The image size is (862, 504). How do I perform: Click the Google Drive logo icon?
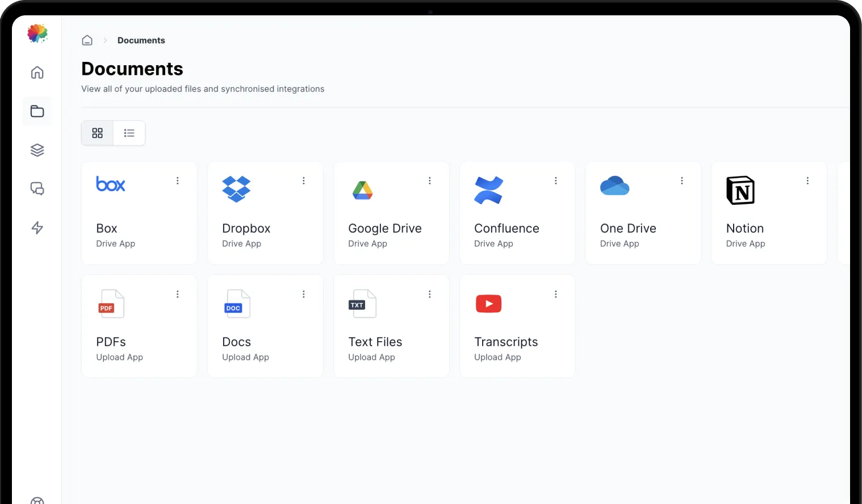click(x=362, y=190)
